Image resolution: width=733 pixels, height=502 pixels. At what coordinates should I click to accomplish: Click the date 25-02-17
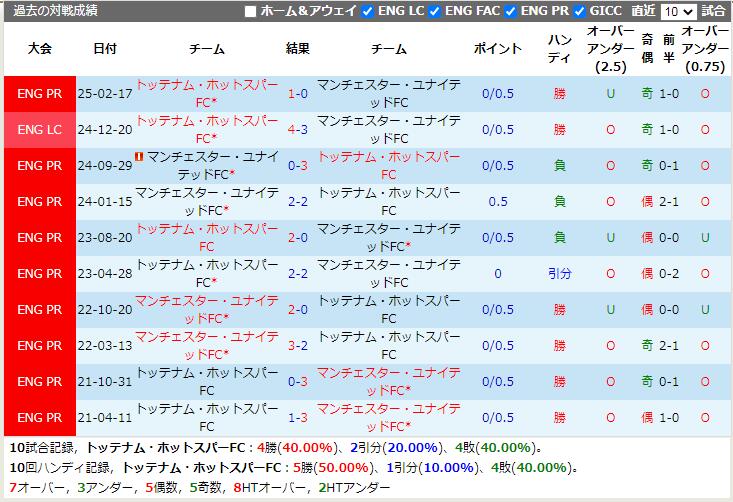pos(105,94)
